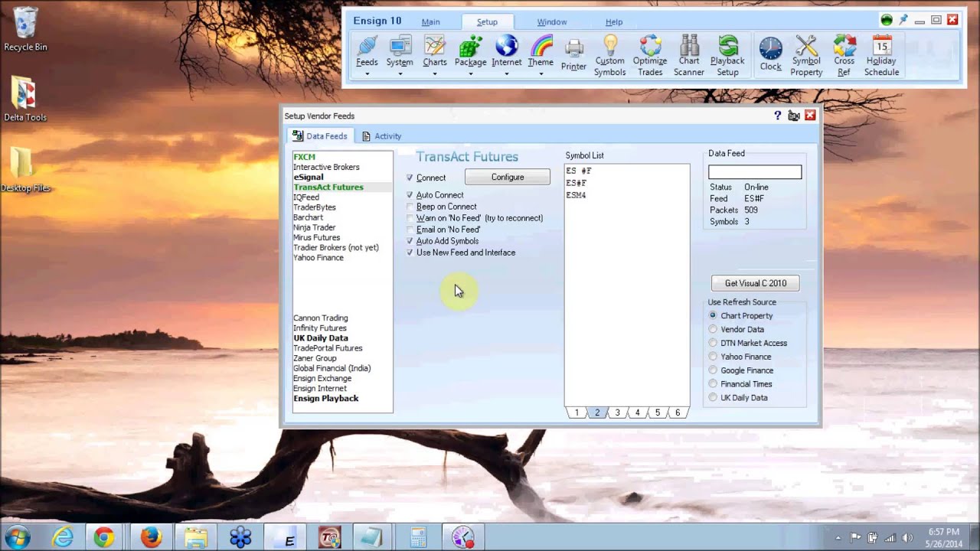
Task: Click the Windows Start button
Action: pos(17,537)
